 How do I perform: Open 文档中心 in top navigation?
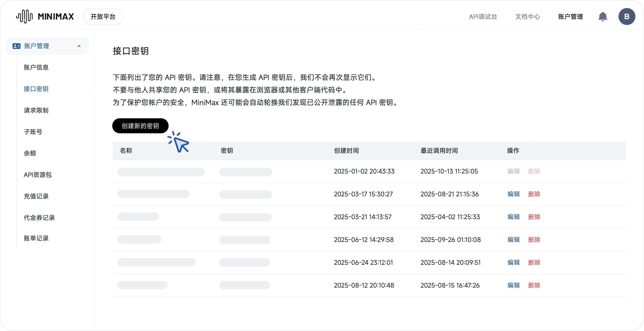527,17
